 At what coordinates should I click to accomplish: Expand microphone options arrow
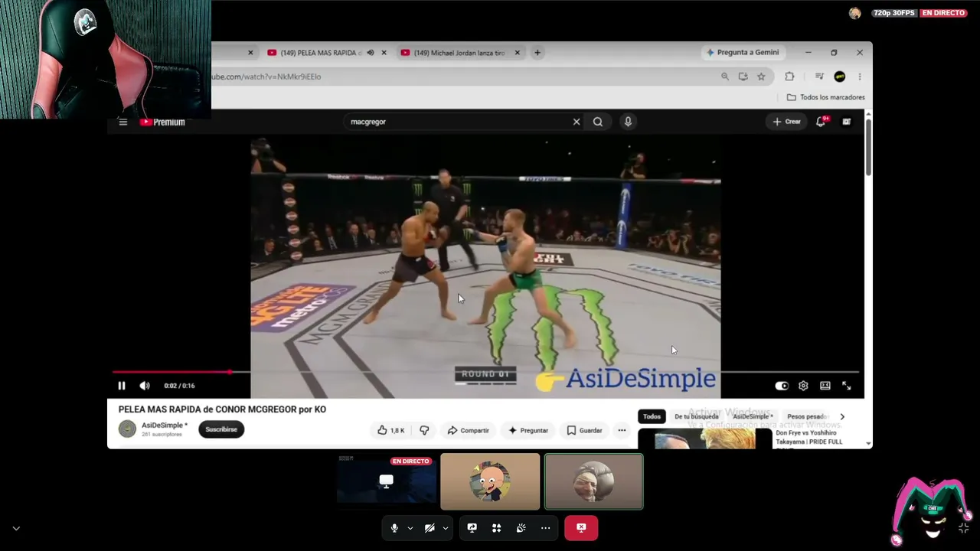(410, 528)
